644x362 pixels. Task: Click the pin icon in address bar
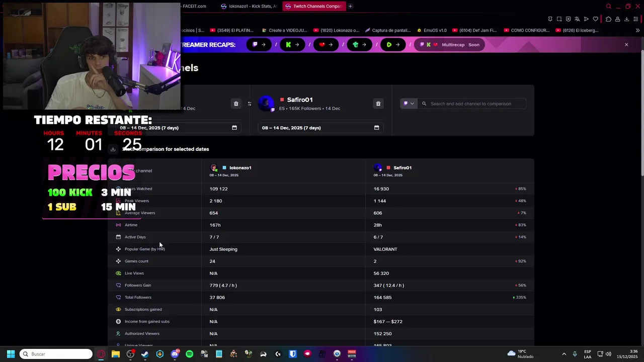(550, 19)
